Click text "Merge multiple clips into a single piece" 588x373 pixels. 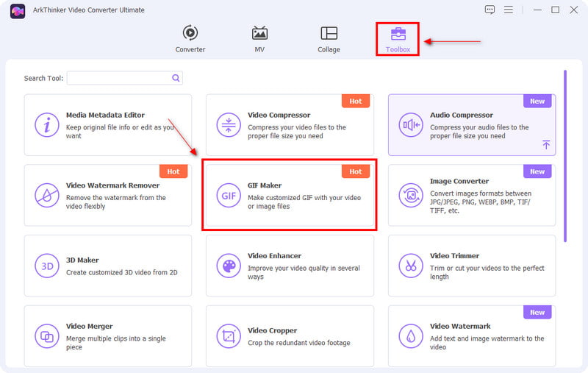point(116,343)
